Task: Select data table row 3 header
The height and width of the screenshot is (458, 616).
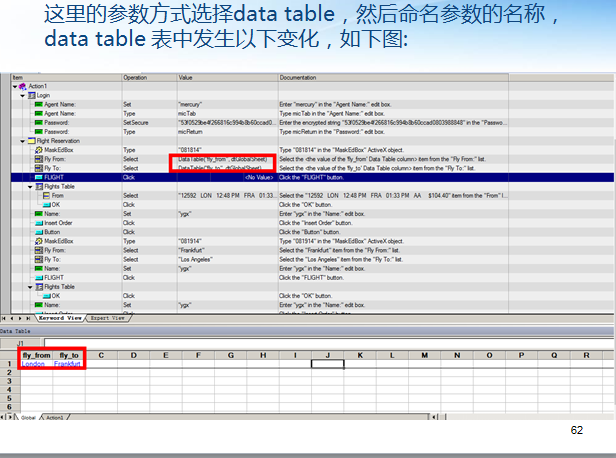Action: coord(9,381)
